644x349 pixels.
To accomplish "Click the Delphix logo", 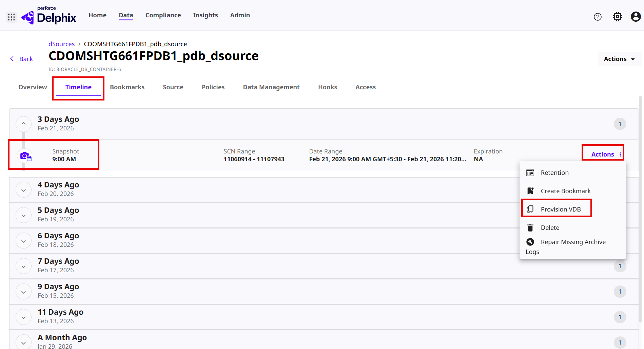I will 49,16.
